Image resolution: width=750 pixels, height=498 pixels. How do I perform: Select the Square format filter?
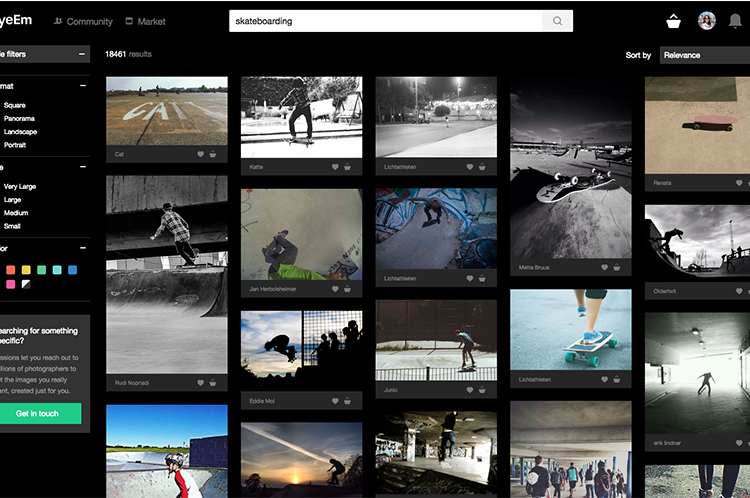(15, 105)
